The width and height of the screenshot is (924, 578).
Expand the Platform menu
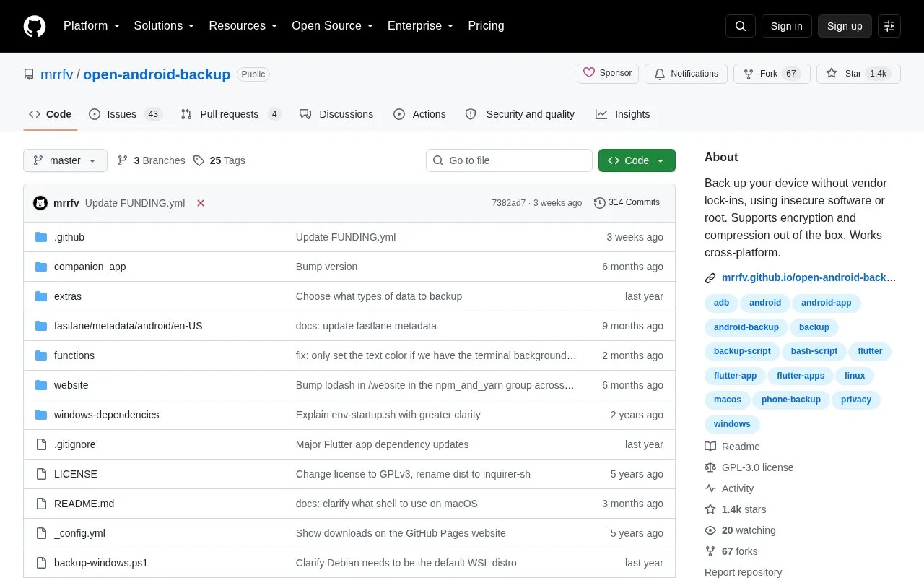(x=92, y=26)
